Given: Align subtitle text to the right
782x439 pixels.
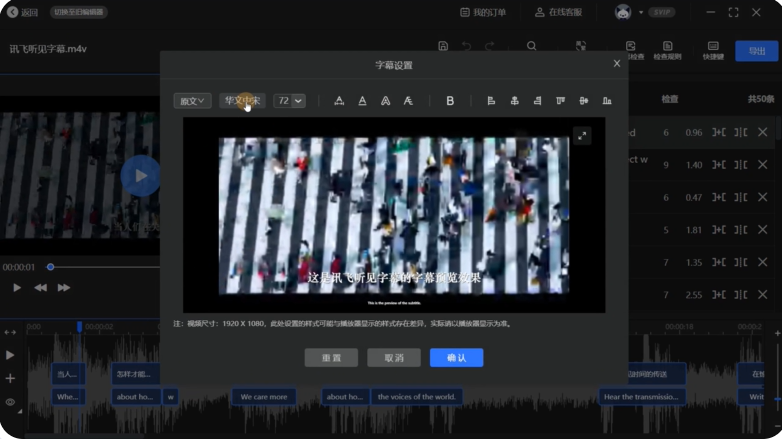Looking at the screenshot, I should (537, 101).
